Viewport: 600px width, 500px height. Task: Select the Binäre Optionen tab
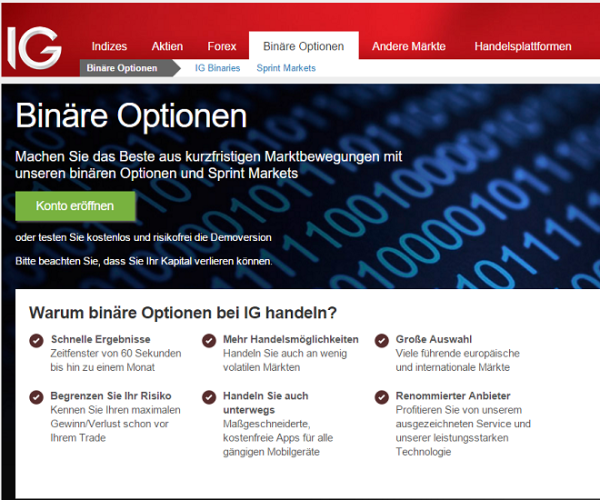pyautogui.click(x=303, y=46)
